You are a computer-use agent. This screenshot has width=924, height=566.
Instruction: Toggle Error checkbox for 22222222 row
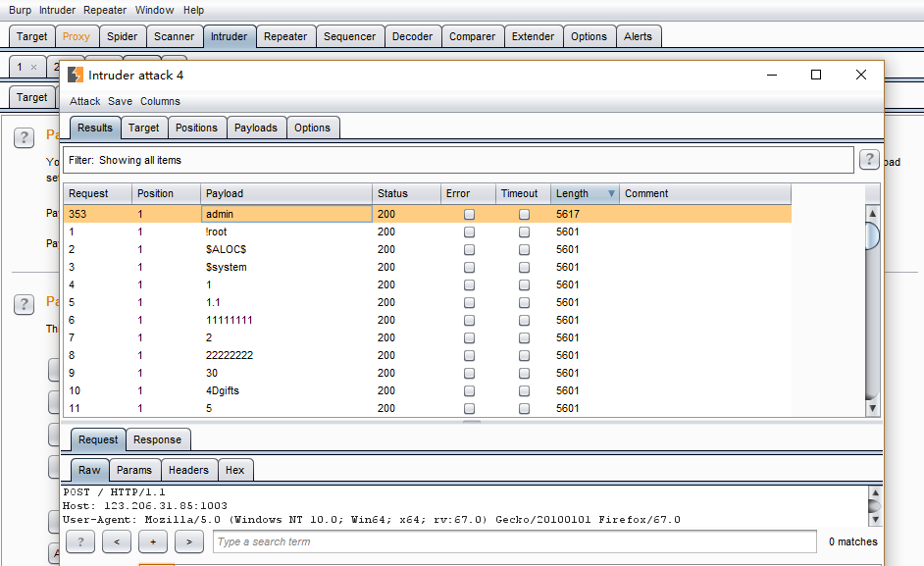coord(469,355)
